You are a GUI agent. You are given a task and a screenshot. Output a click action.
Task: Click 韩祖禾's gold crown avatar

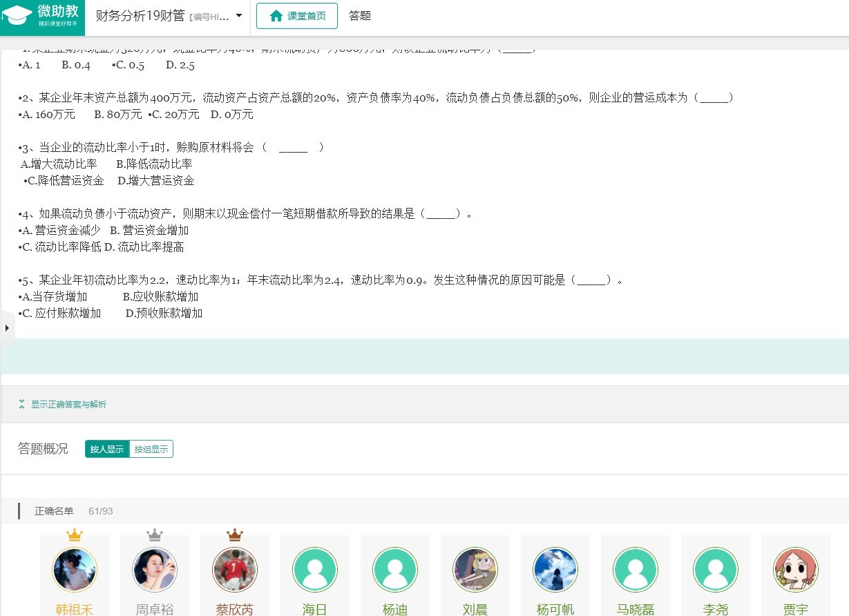75,570
